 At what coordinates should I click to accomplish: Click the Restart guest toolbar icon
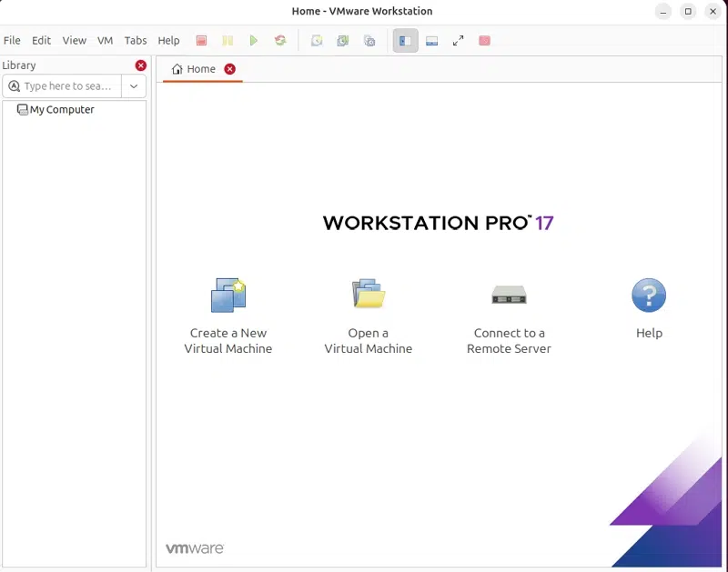tap(280, 41)
